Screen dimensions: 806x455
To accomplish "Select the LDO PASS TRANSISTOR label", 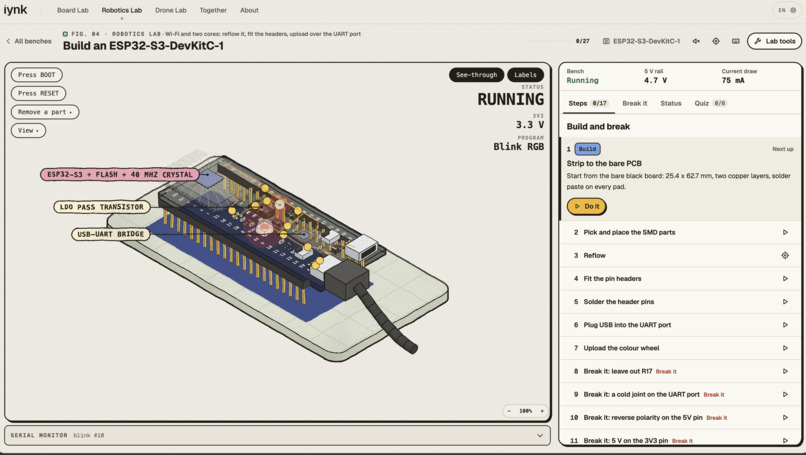I will point(102,207).
